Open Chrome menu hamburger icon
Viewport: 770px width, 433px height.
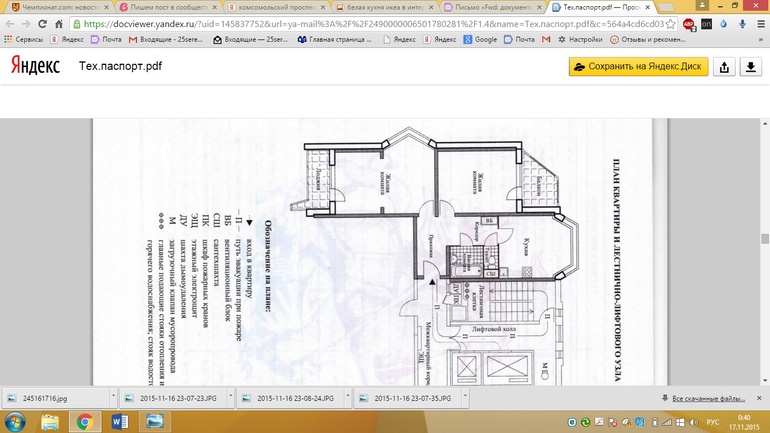pyautogui.click(x=758, y=23)
